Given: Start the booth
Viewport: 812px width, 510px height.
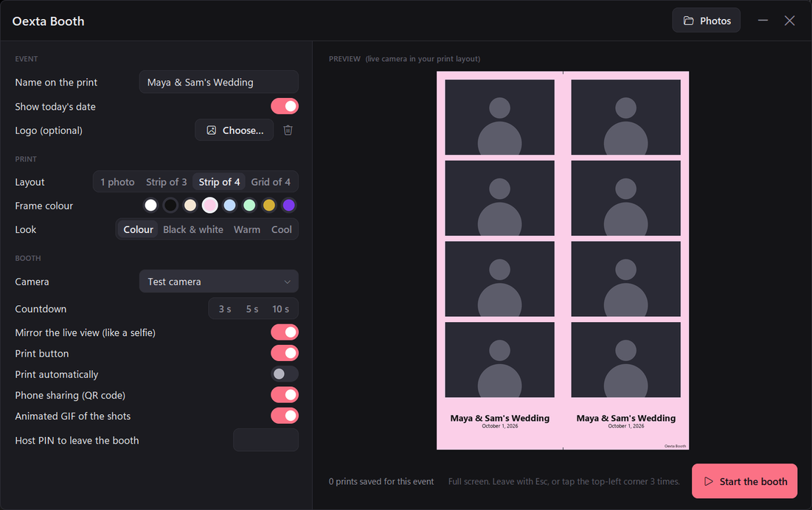Looking at the screenshot, I should (745, 481).
